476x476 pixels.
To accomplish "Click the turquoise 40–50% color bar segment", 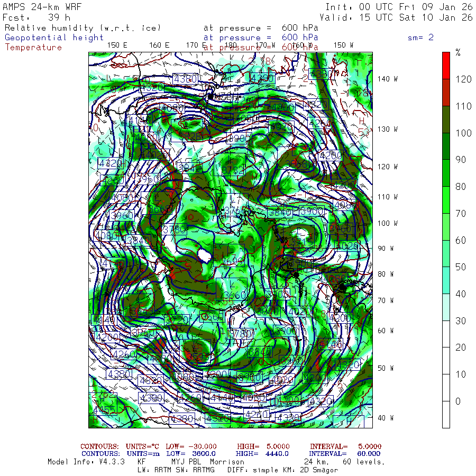I will coord(446,280).
